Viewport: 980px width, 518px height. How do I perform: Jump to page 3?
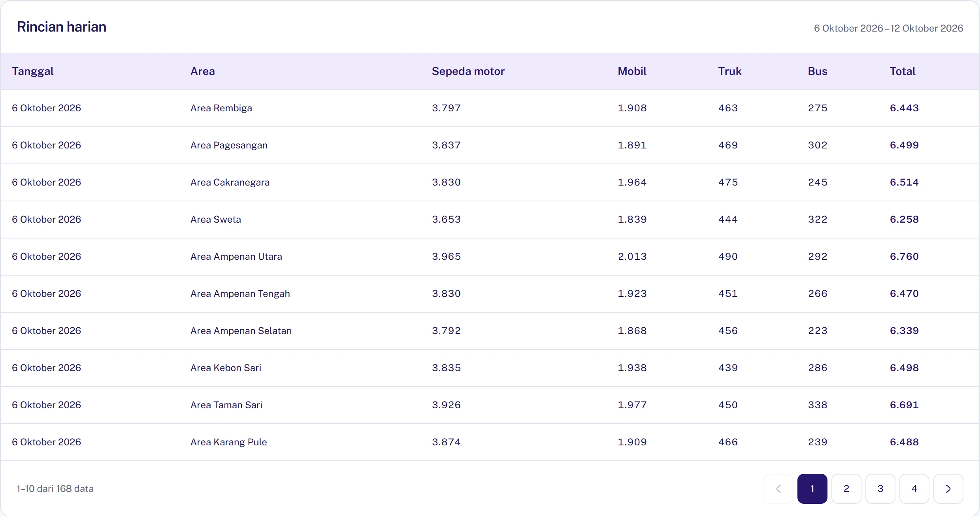[880, 489]
